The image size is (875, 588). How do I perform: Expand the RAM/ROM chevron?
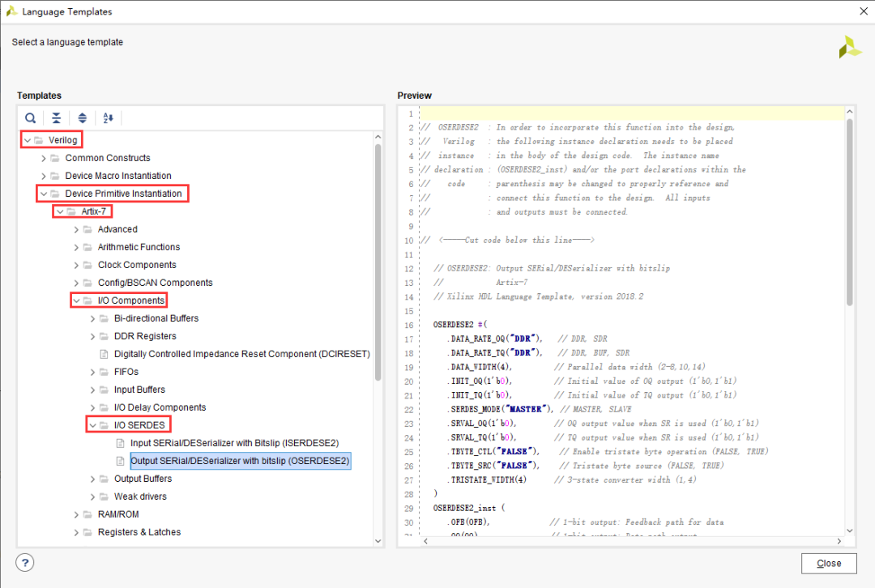[76, 514]
